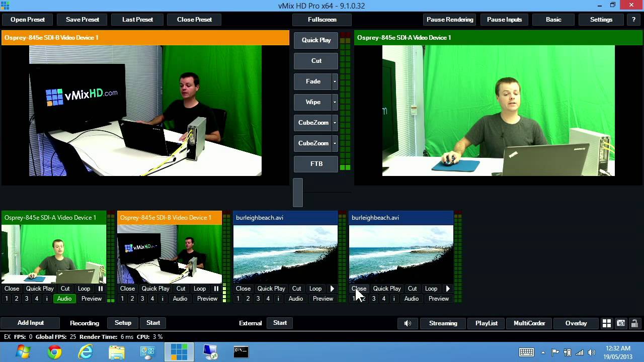Expand the first CubeZoom dropdown

335,123
